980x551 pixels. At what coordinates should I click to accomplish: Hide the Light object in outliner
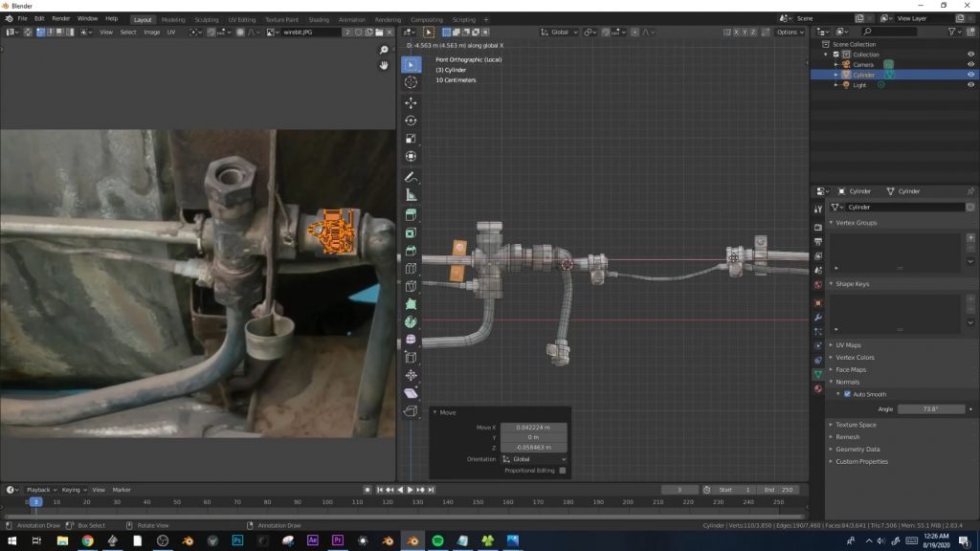tap(970, 85)
